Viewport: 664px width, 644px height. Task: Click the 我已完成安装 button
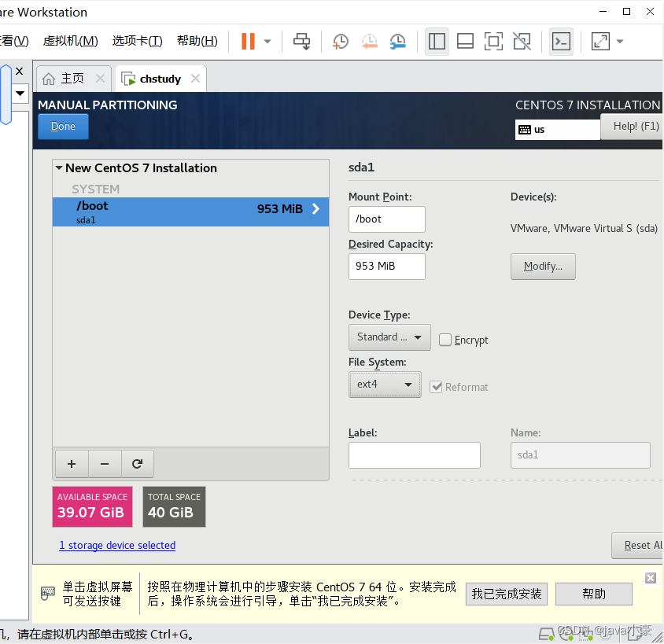pos(507,594)
